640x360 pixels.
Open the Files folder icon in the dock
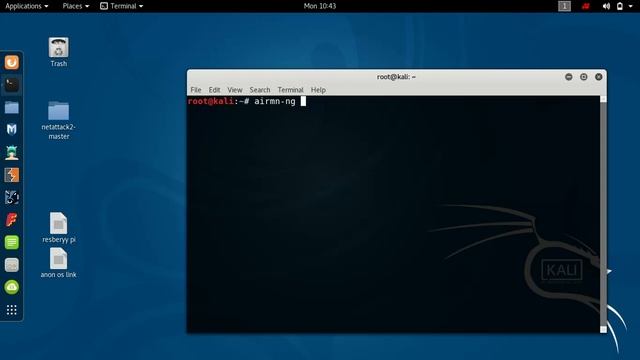tap(12, 107)
